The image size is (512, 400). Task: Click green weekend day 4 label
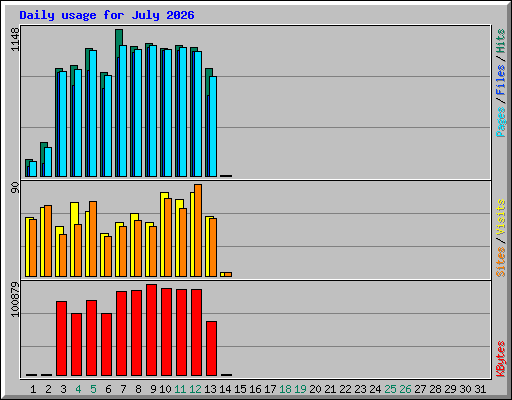(x=78, y=389)
